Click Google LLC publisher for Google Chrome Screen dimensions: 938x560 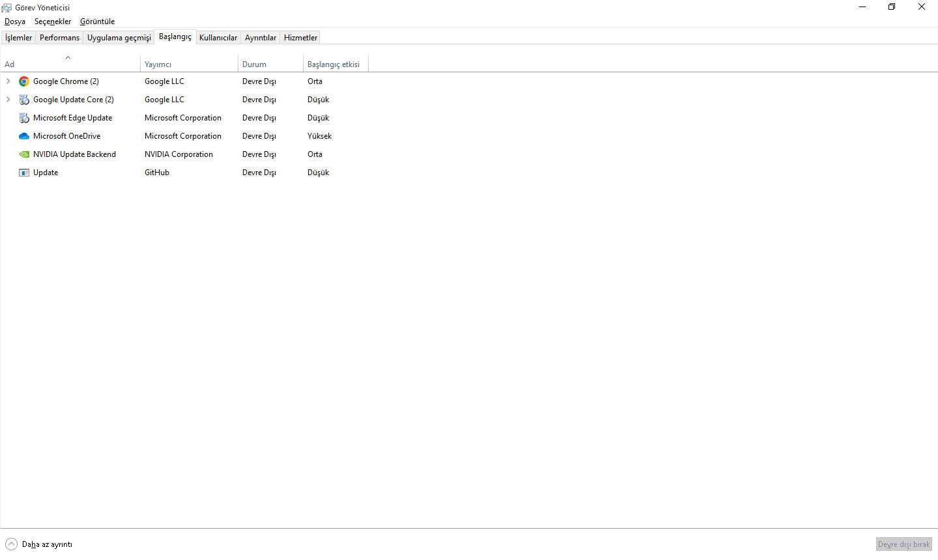[x=164, y=81]
